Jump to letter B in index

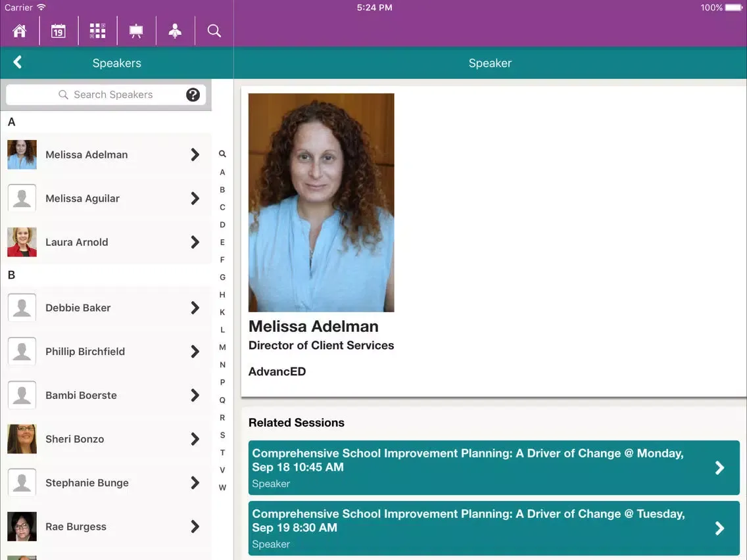(222, 189)
